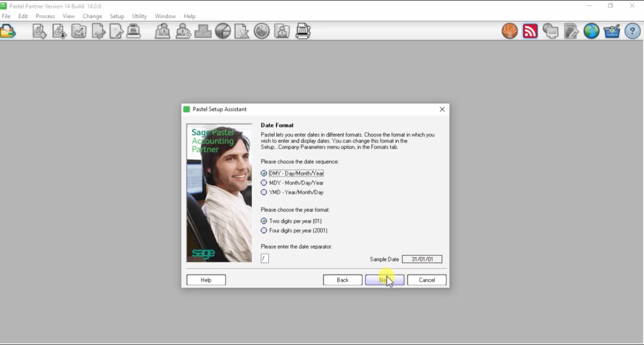Click the pie chart toolbar icon
644x345 pixels.
(x=223, y=31)
